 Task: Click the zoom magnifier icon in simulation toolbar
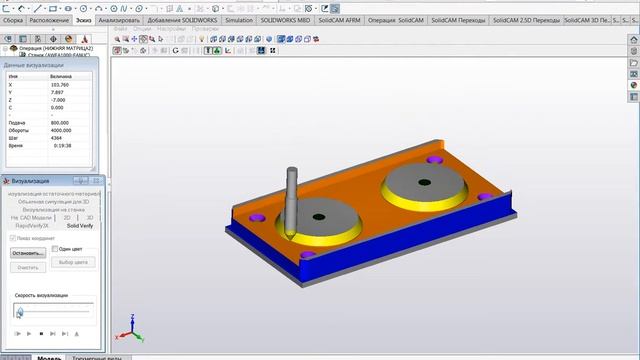click(117, 39)
